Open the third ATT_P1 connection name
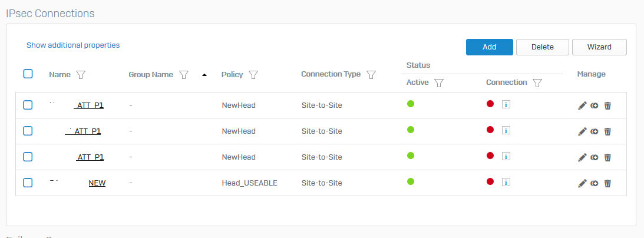The width and height of the screenshot is (644, 238). [x=90, y=157]
